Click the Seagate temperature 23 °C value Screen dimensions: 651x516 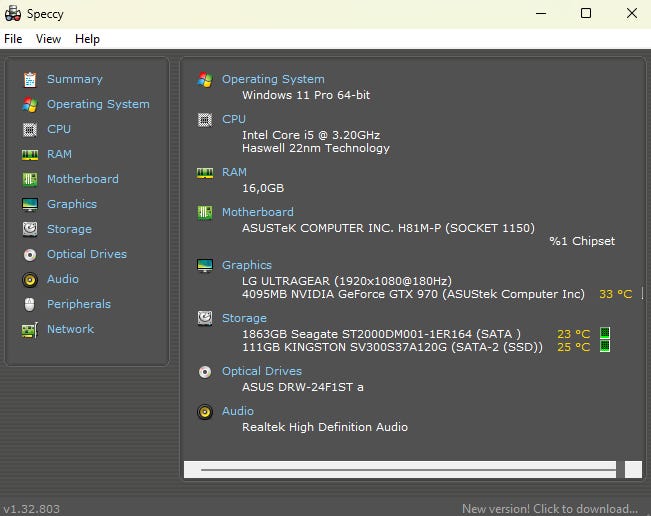point(574,334)
